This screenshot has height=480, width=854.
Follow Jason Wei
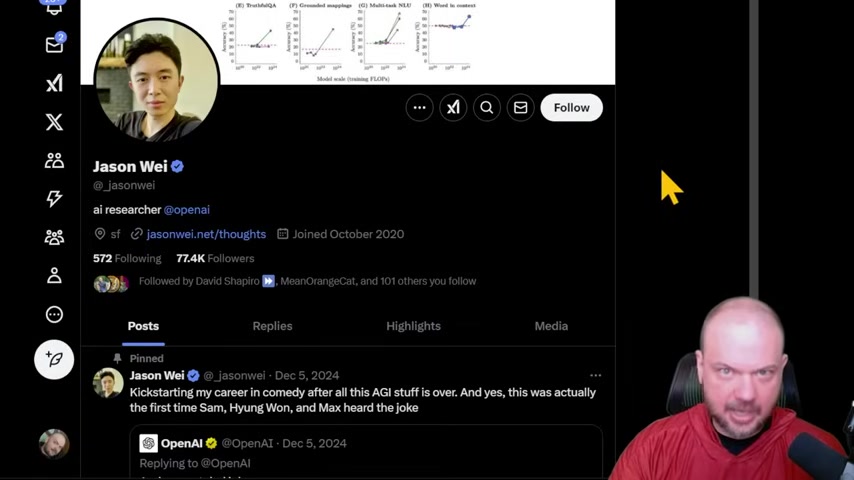pyautogui.click(x=571, y=108)
